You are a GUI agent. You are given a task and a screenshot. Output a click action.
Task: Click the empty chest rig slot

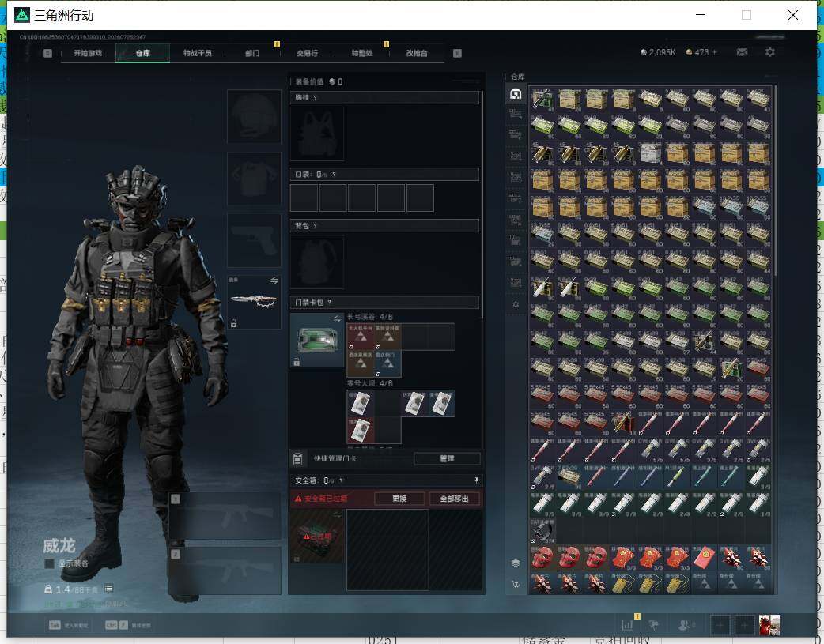(317, 134)
